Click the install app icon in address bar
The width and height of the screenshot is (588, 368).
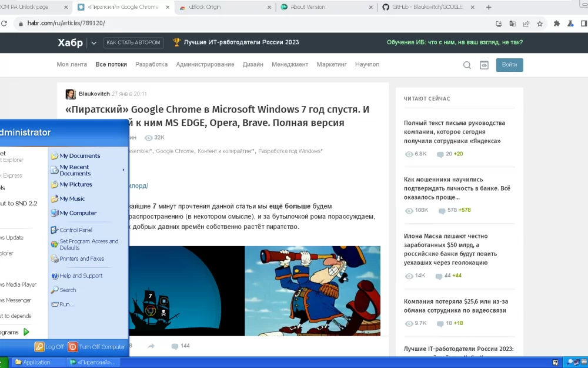499,24
